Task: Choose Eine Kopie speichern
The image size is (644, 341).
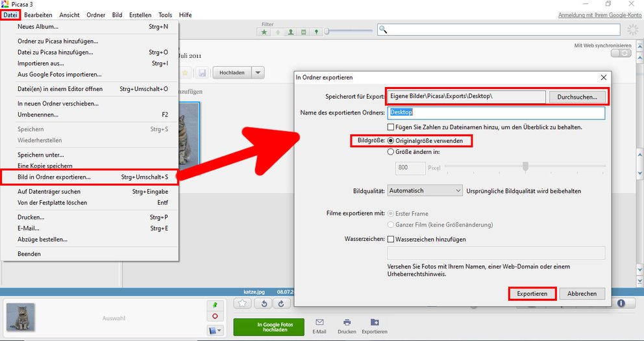Action: click(x=90, y=166)
